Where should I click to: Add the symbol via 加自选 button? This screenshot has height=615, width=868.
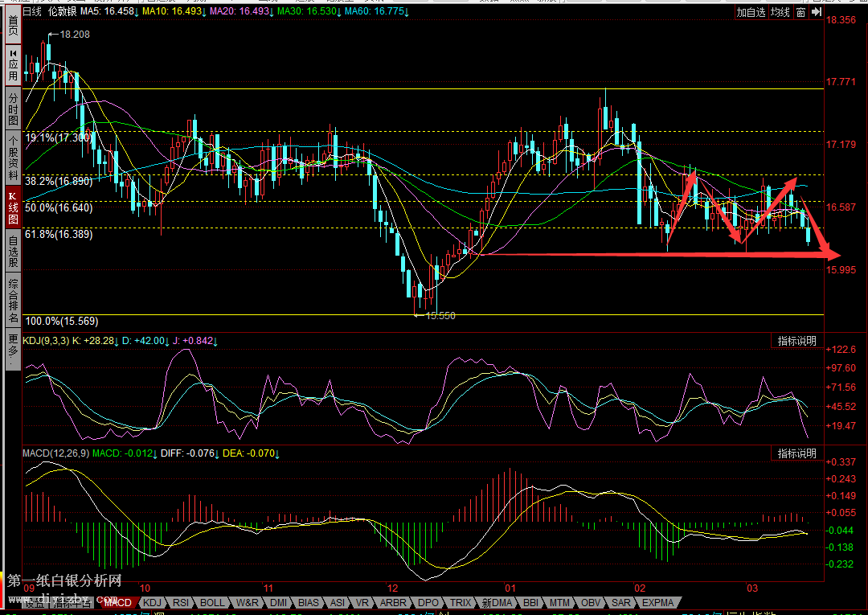[751, 12]
